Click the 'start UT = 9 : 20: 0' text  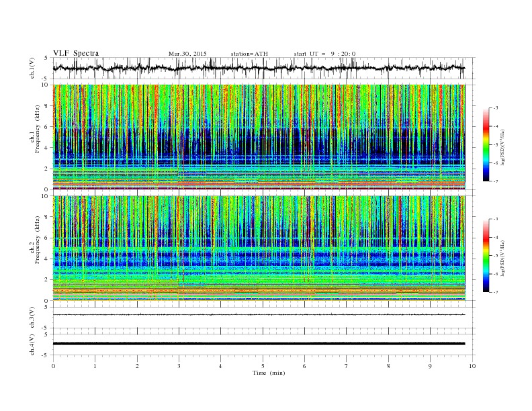[x=324, y=54]
